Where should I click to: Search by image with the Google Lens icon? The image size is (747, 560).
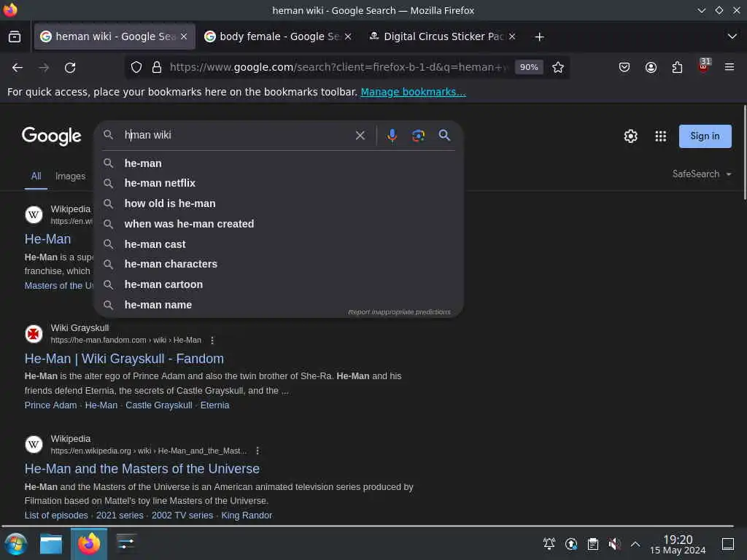[x=418, y=136]
